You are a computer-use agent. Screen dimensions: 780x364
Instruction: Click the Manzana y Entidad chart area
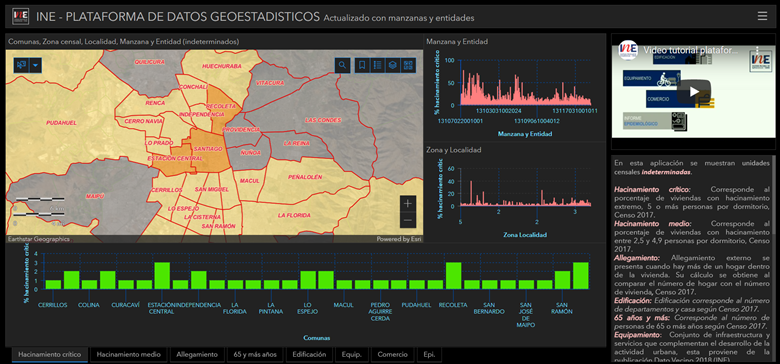point(526,82)
